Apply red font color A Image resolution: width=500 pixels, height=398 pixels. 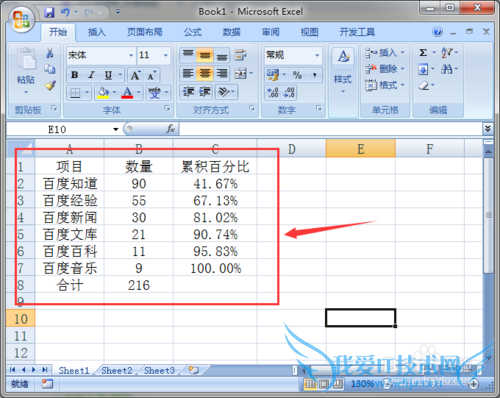pyautogui.click(x=127, y=92)
